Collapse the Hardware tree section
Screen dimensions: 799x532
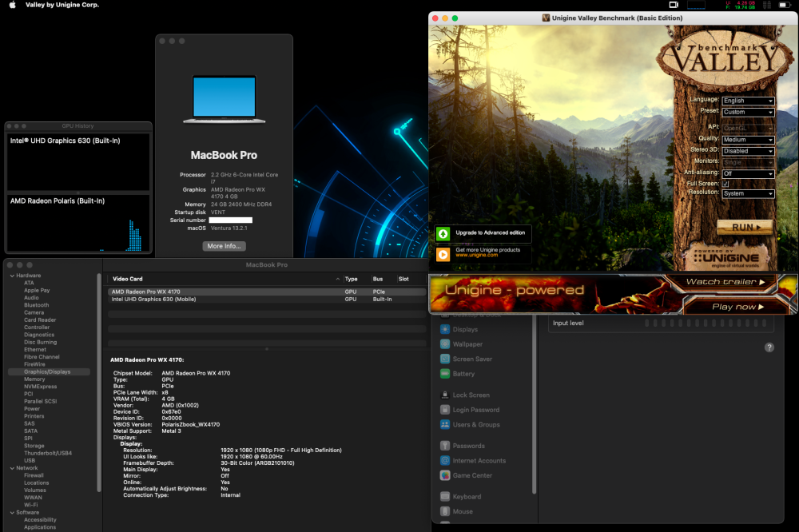pos(12,276)
